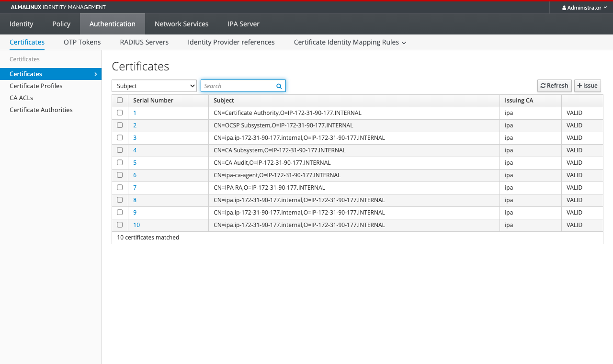The height and width of the screenshot is (364, 613).
Task: Select checkbox for serial number 10
Action: (120, 225)
